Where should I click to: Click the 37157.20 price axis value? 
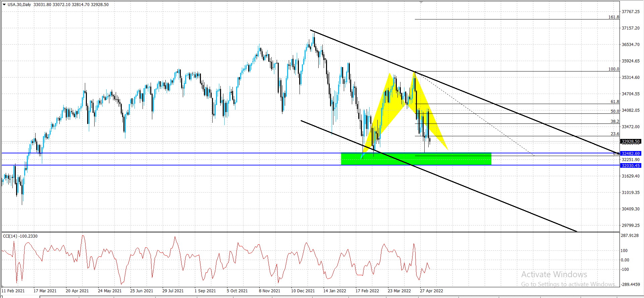(631, 28)
